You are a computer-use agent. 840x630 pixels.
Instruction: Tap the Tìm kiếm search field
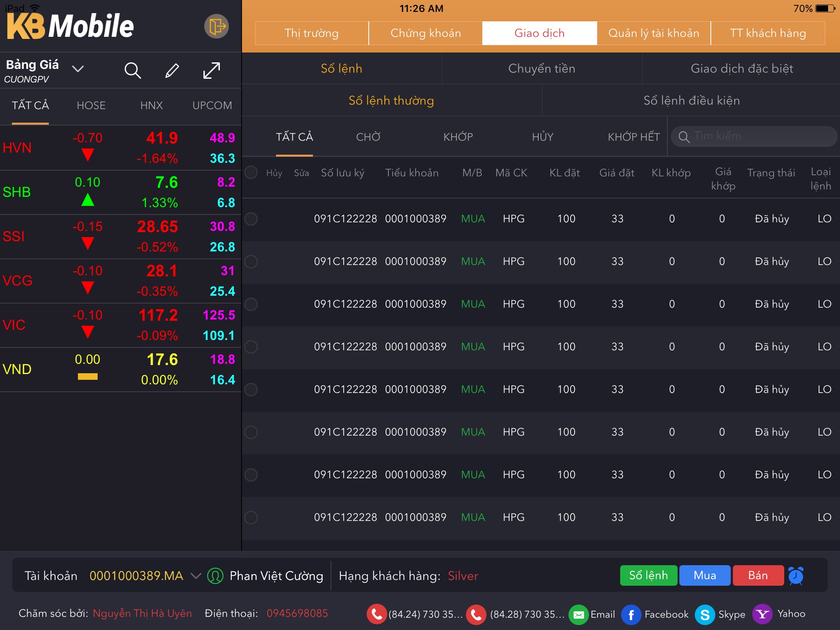[754, 137]
